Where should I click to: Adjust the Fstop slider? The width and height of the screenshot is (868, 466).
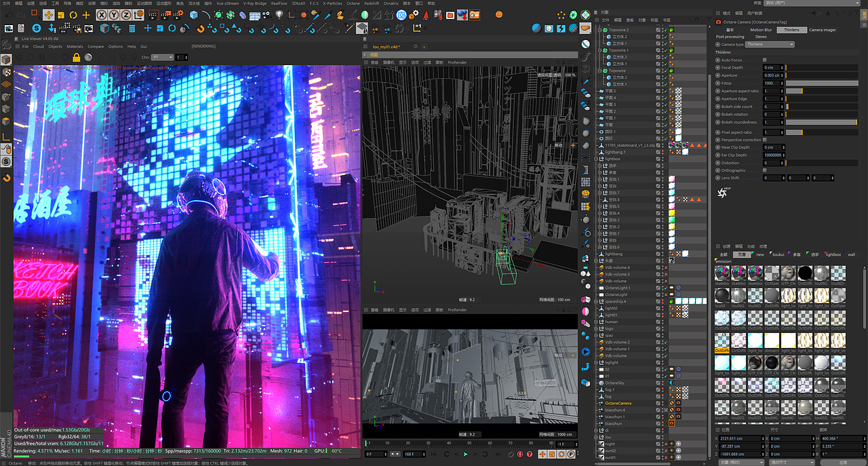coord(822,83)
